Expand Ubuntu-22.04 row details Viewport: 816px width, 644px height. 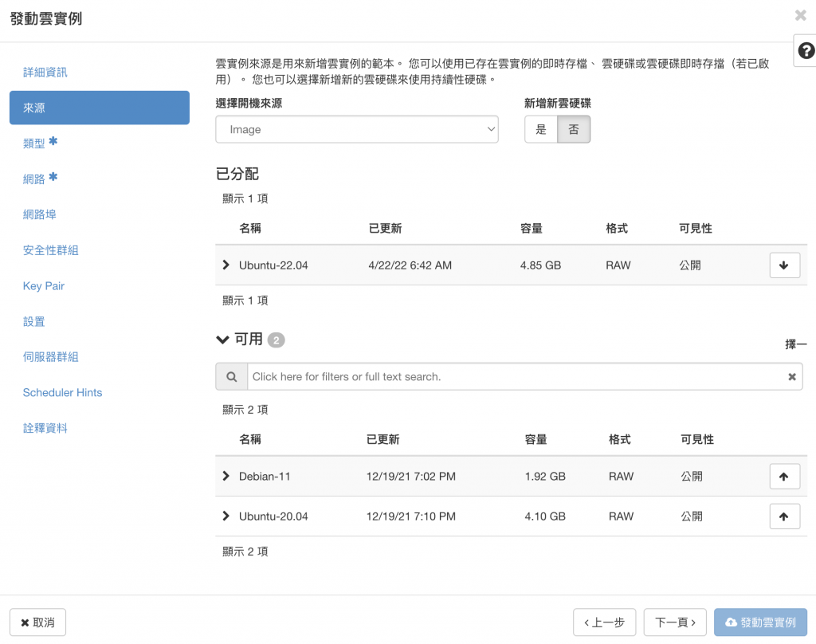(x=226, y=265)
